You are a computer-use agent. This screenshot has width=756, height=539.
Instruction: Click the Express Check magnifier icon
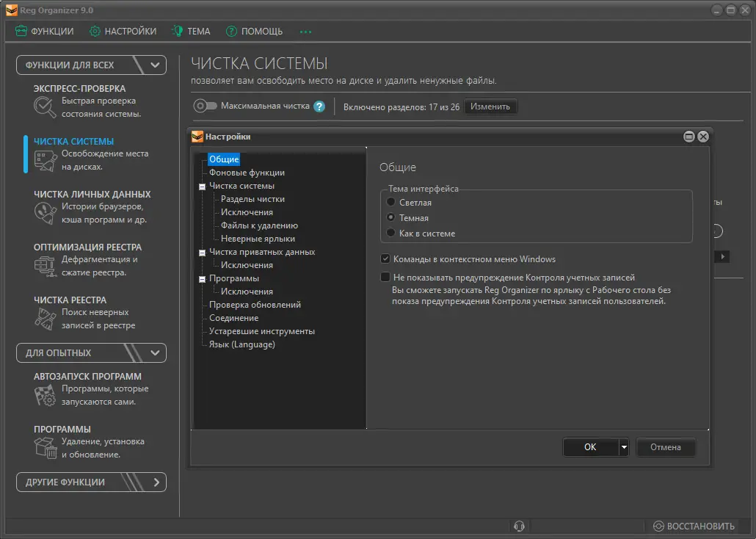[x=46, y=108]
